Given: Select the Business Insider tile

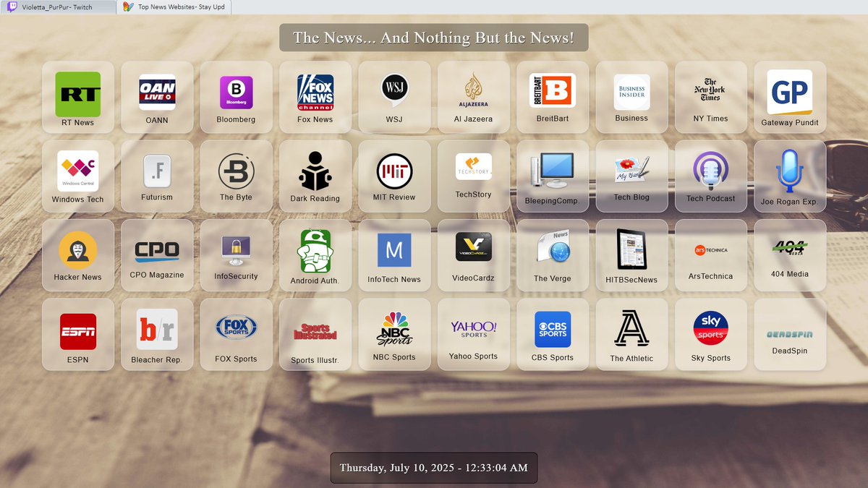Looking at the screenshot, I should click(x=632, y=97).
